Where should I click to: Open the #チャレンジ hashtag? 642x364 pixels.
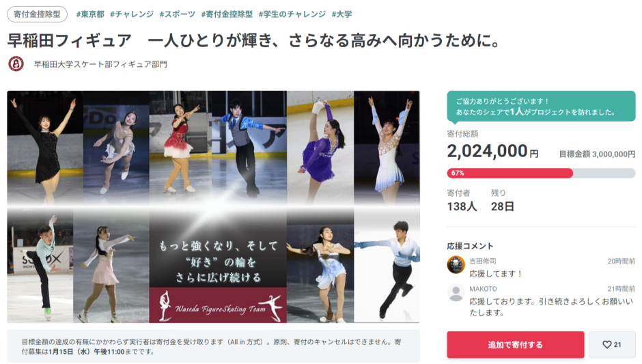[x=132, y=14]
